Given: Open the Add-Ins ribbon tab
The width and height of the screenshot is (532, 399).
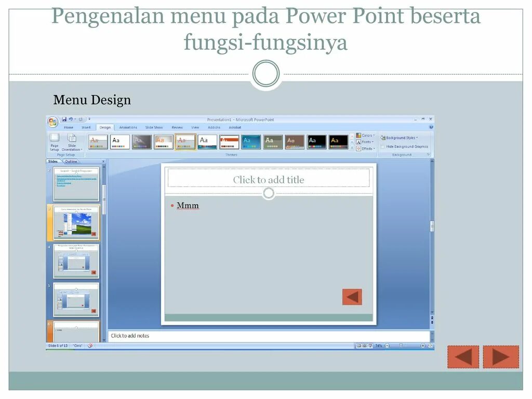Looking at the screenshot, I should (214, 128).
